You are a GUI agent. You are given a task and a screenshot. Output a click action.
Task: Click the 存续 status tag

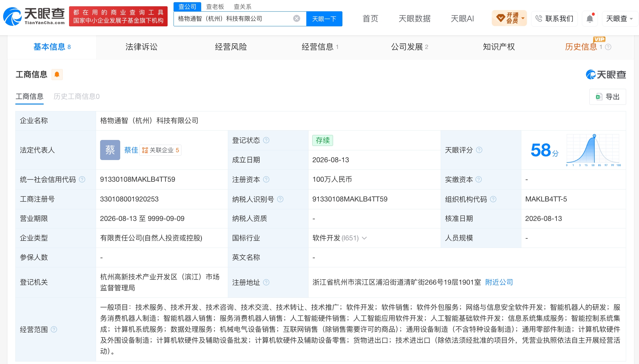click(323, 140)
